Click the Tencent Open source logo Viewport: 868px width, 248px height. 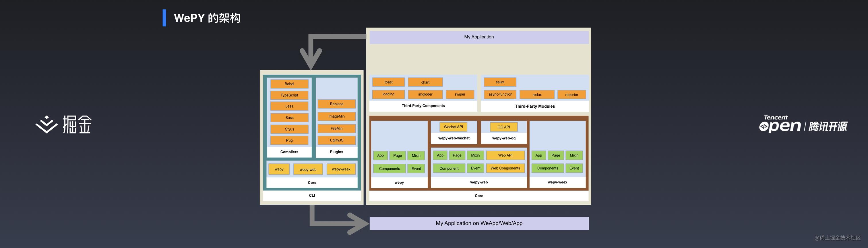[803, 124]
